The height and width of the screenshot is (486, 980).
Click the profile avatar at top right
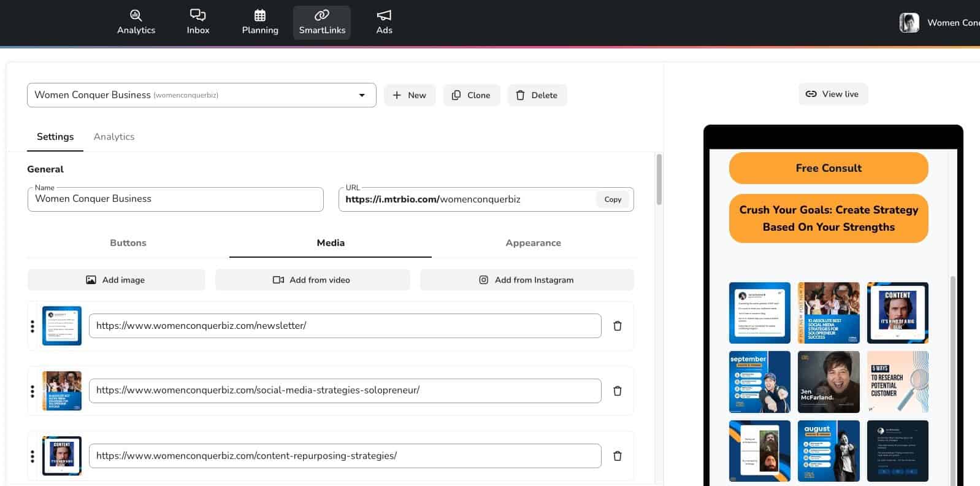coord(909,23)
